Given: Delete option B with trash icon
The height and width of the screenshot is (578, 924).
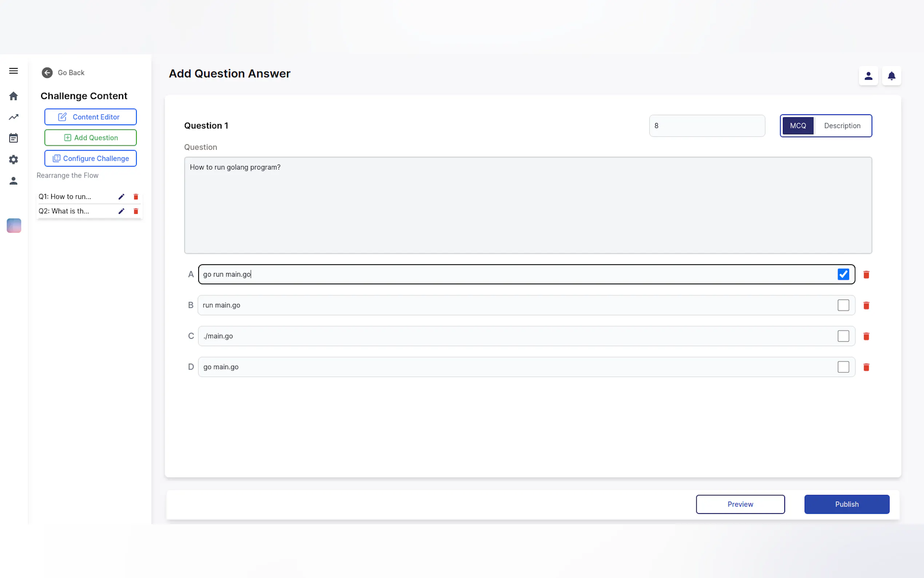Looking at the screenshot, I should click(x=866, y=305).
